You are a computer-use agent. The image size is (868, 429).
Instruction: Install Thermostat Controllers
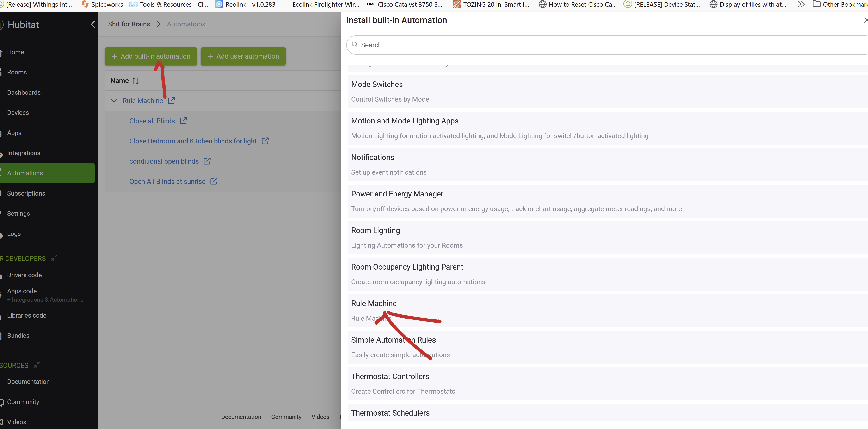[x=608, y=384]
